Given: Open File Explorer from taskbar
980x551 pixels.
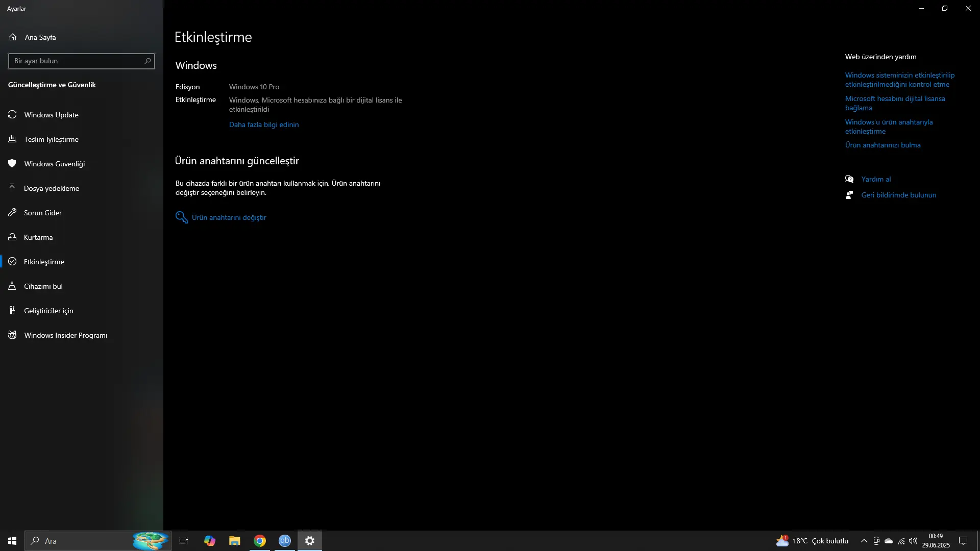Looking at the screenshot, I should (x=235, y=541).
